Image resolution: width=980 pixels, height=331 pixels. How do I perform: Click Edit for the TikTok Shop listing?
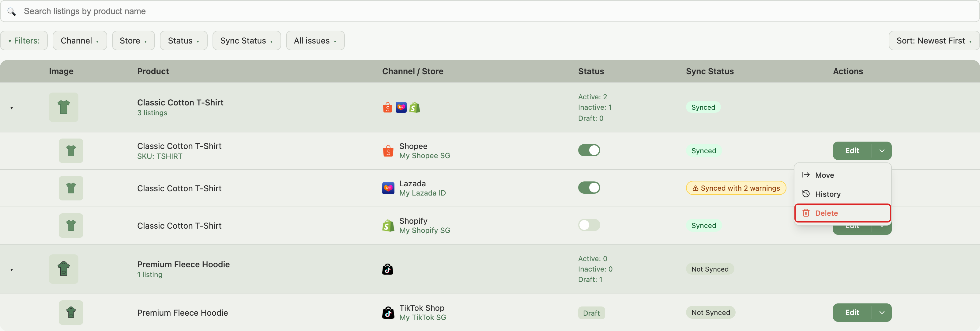(852, 313)
